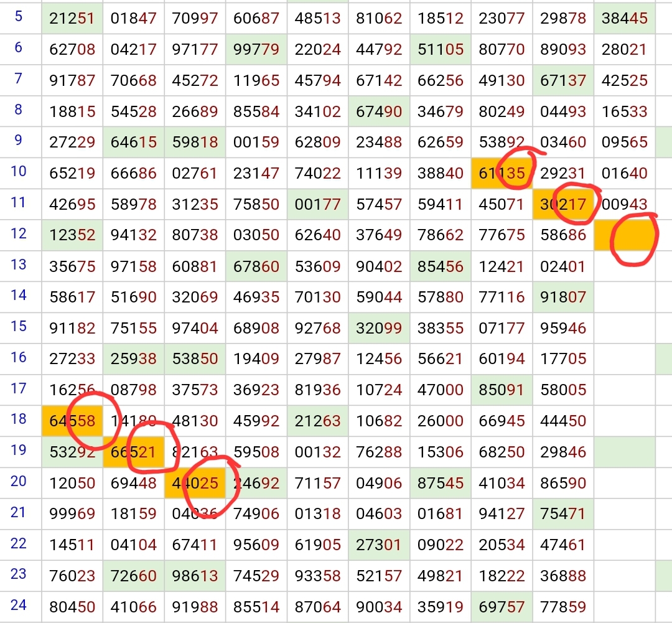Click green cell showing 69757
Screen dimensions: 672x623
(502, 607)
